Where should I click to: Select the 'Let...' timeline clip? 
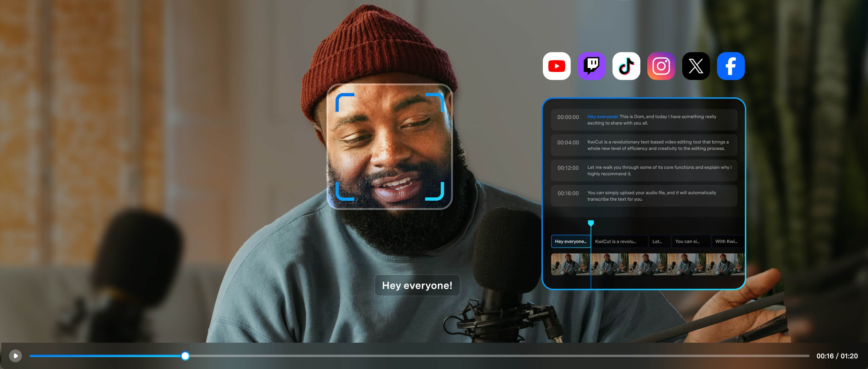click(x=660, y=241)
